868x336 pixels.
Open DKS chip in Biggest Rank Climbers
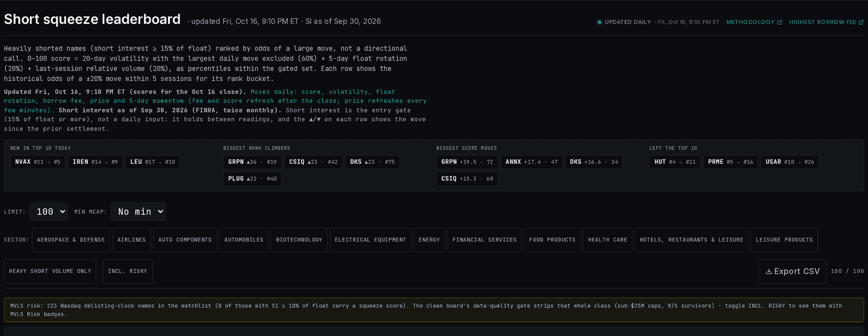(373, 162)
